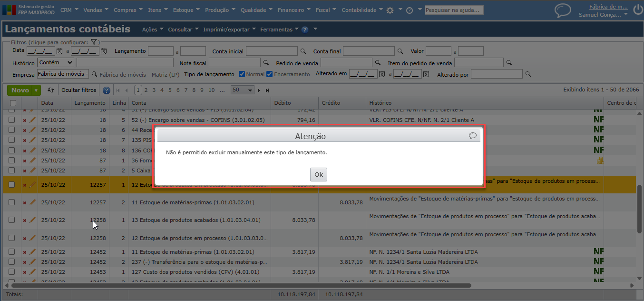Click the search magnifier next to Empresa
644x301 pixels.
coord(94,74)
